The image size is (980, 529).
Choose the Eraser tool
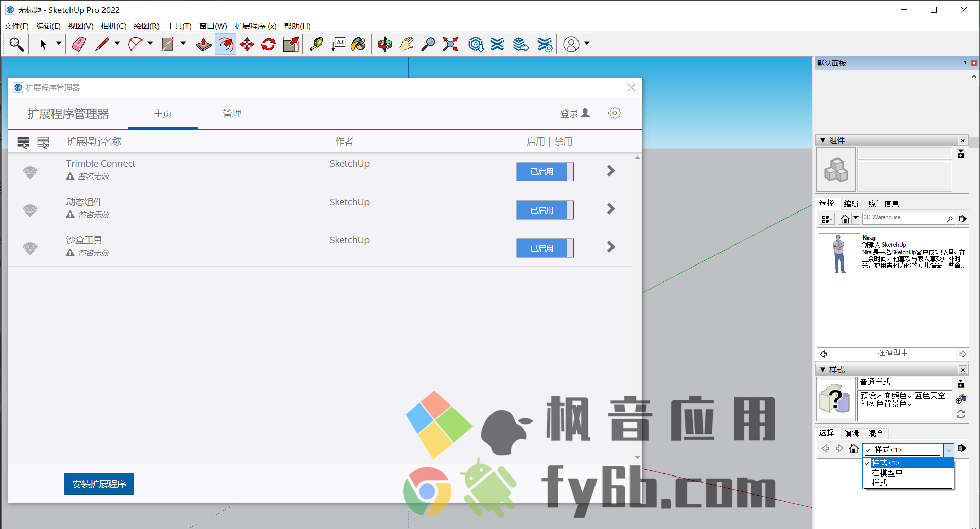[79, 44]
